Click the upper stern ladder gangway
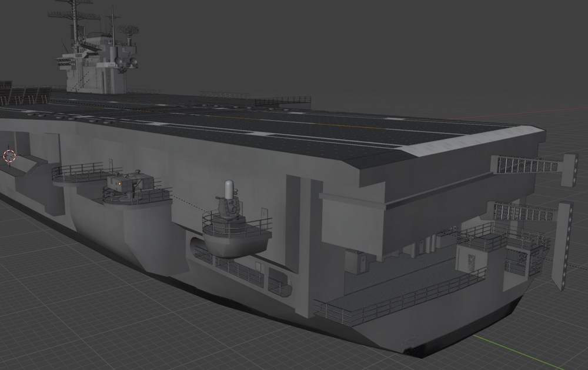The image size is (588, 370). click(x=527, y=165)
